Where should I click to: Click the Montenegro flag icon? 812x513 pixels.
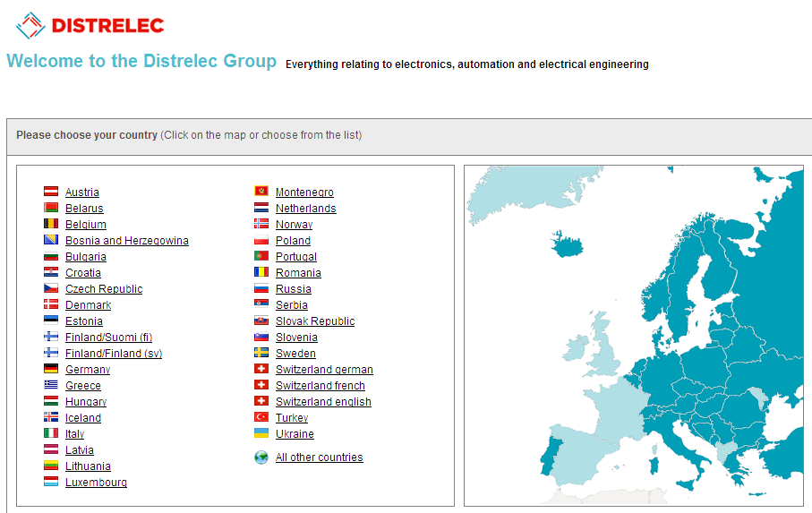(261, 192)
